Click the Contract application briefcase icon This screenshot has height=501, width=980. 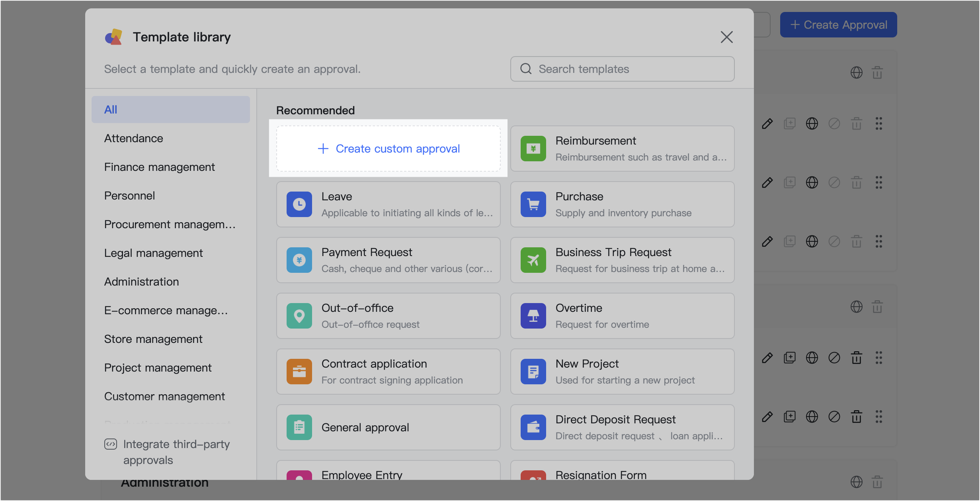pos(299,372)
